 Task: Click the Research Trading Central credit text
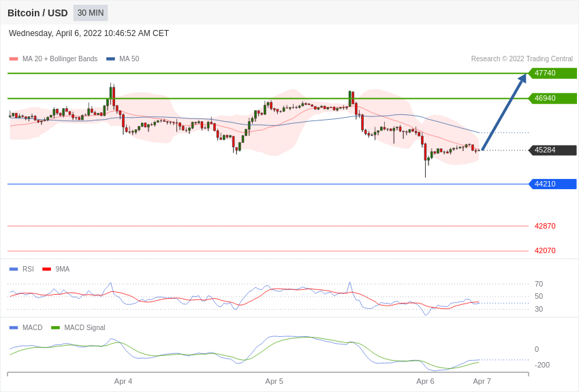(522, 59)
